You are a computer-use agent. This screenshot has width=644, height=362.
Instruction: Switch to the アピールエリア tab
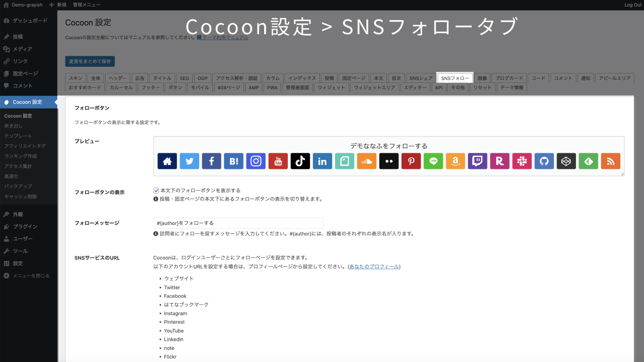615,78
